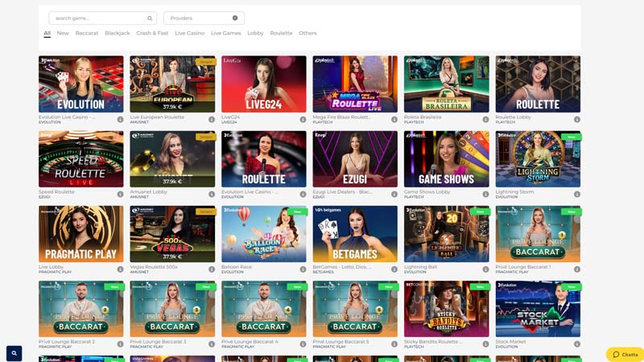644x362 pixels.
Task: Show info for BetGames Lotto, Dice
Action: [394, 269]
